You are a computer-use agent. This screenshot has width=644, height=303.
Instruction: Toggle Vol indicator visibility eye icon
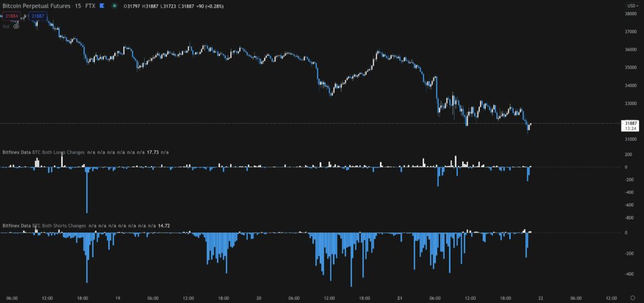coord(16,26)
